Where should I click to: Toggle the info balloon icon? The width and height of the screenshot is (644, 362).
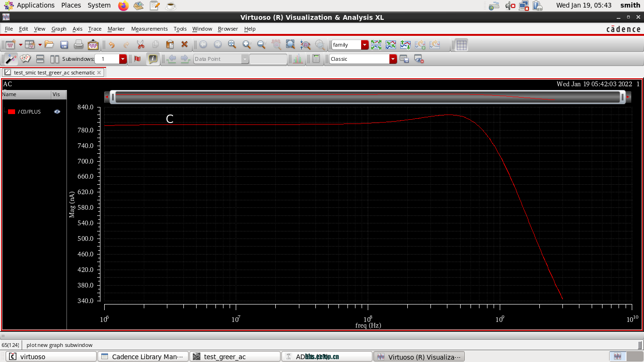pyautogui.click(x=152, y=59)
